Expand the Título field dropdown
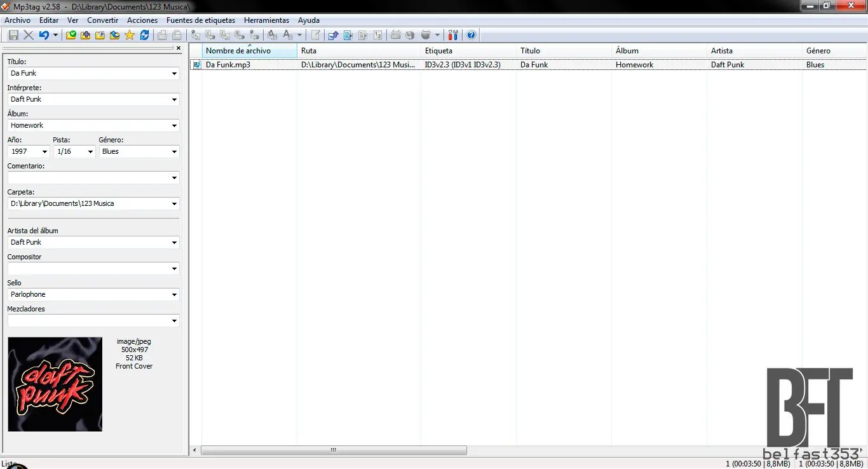The height and width of the screenshot is (469, 868). [174, 74]
